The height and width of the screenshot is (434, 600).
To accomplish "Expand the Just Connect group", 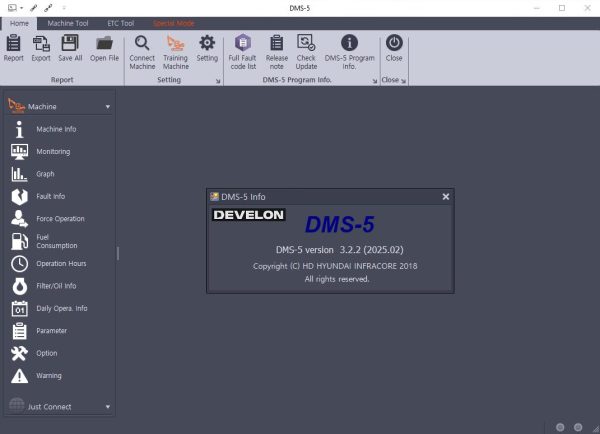I will click(108, 407).
